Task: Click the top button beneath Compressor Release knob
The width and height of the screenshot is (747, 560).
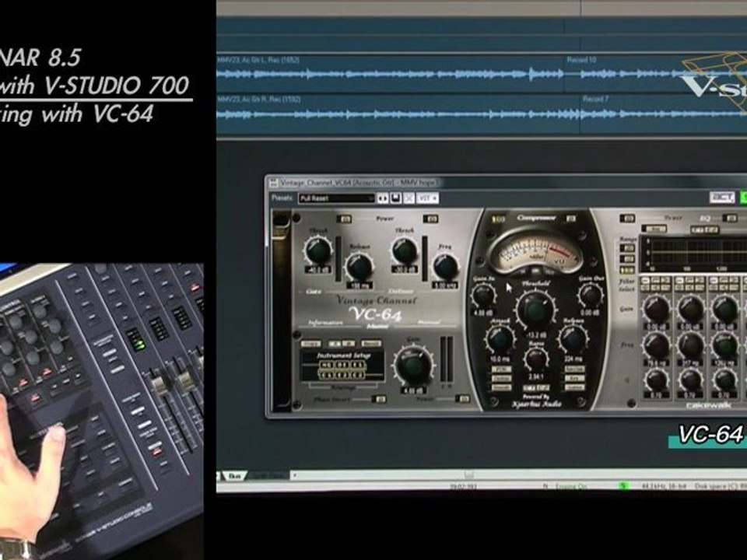Action: point(574,369)
